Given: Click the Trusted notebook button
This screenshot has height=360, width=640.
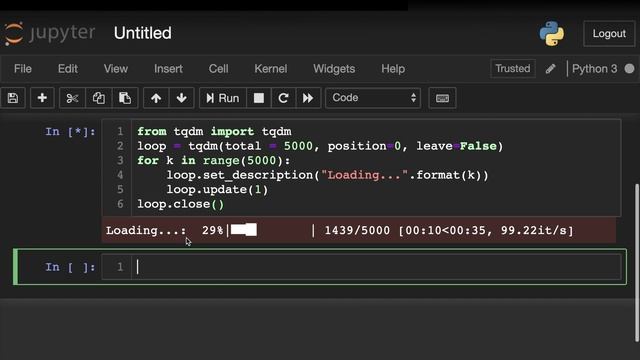Looking at the screenshot, I should (513, 68).
